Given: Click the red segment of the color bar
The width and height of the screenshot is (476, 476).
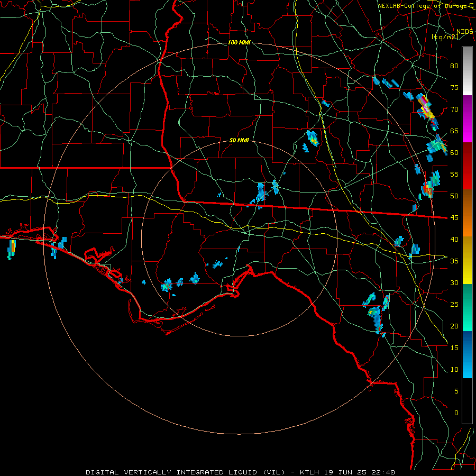Looking at the screenshot, I should [467, 166].
